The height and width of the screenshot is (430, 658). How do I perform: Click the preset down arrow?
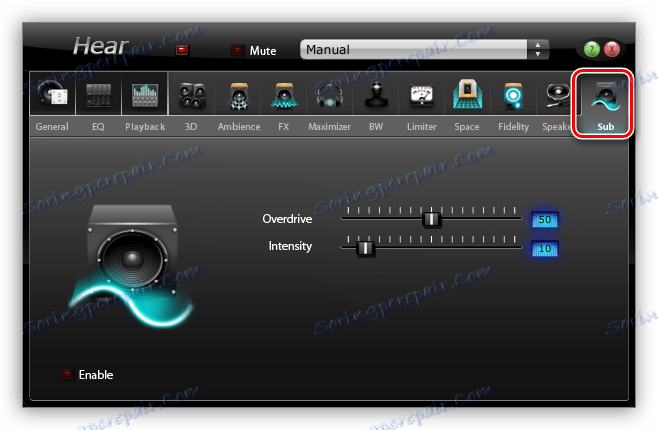(538, 55)
